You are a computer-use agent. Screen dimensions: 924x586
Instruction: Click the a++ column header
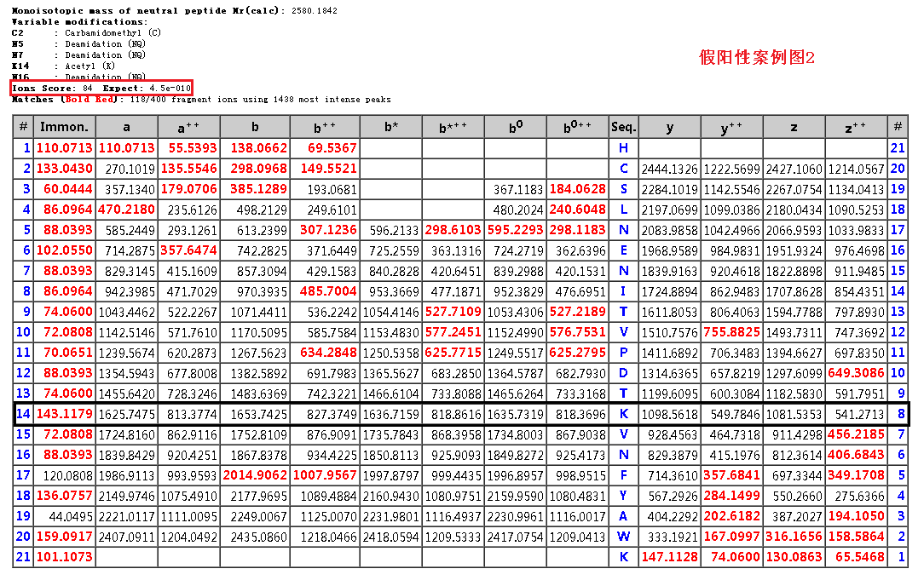188,127
